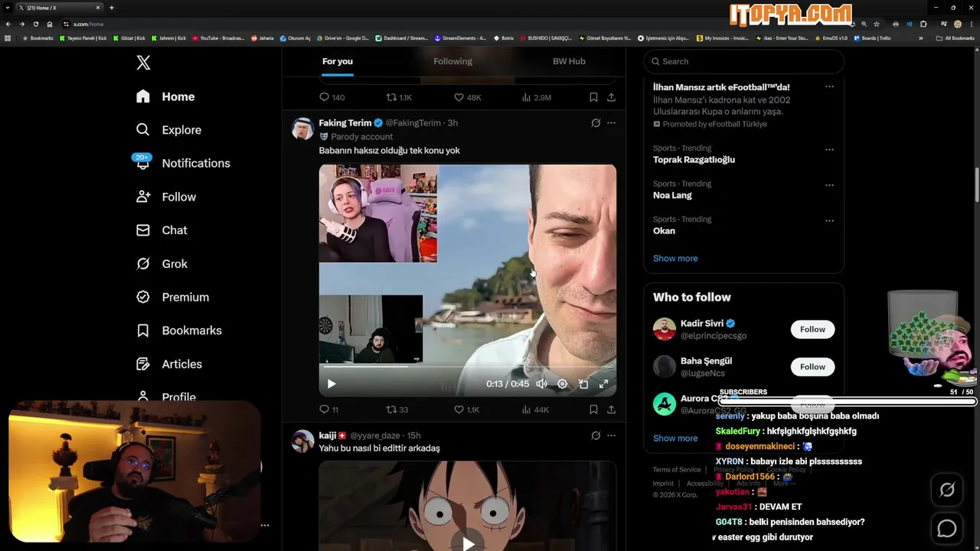Viewport: 980px width, 551px height.
Task: Switch to the Following tab
Action: [x=452, y=61]
